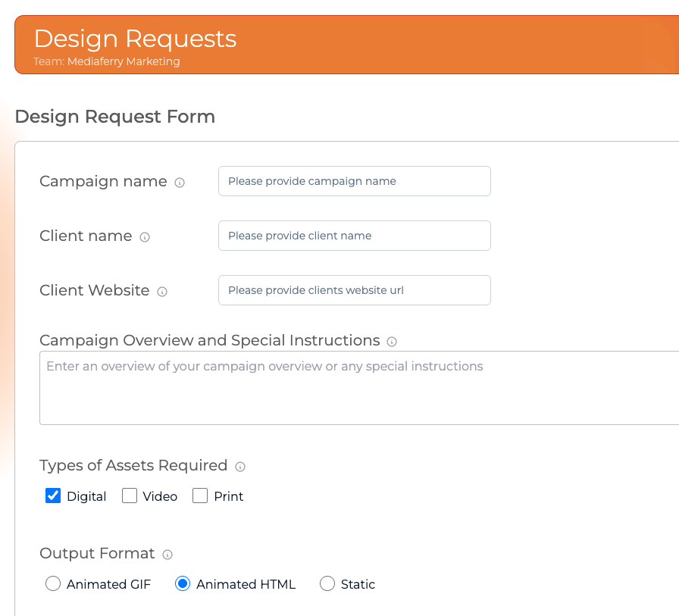The image size is (679, 616).
Task: Choose the Animated HTML radio button
Action: click(183, 584)
